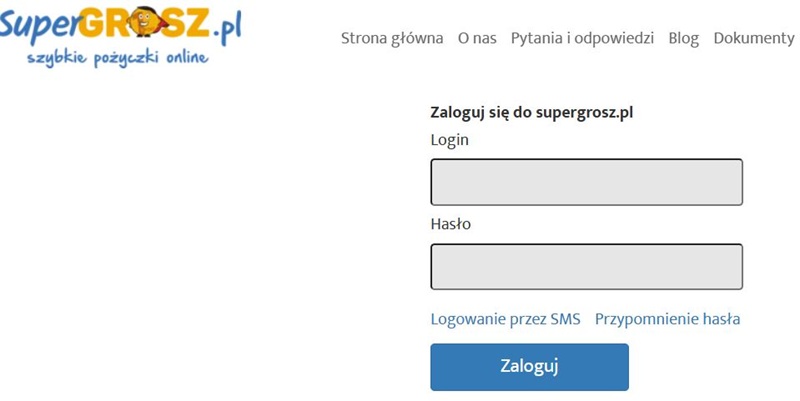Click the coin mascot icon in logo
Image resolution: width=800 pixels, height=401 pixels.
(x=143, y=25)
